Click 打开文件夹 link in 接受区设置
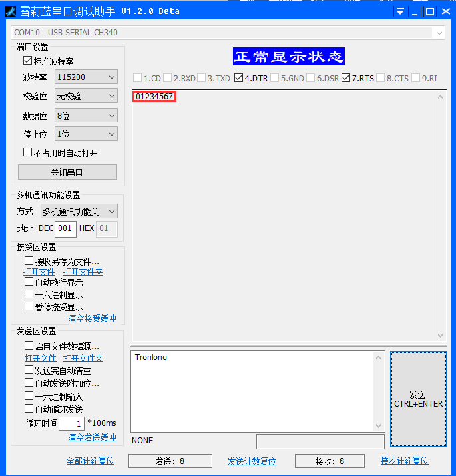The height and width of the screenshot is (476, 456). coord(83,272)
